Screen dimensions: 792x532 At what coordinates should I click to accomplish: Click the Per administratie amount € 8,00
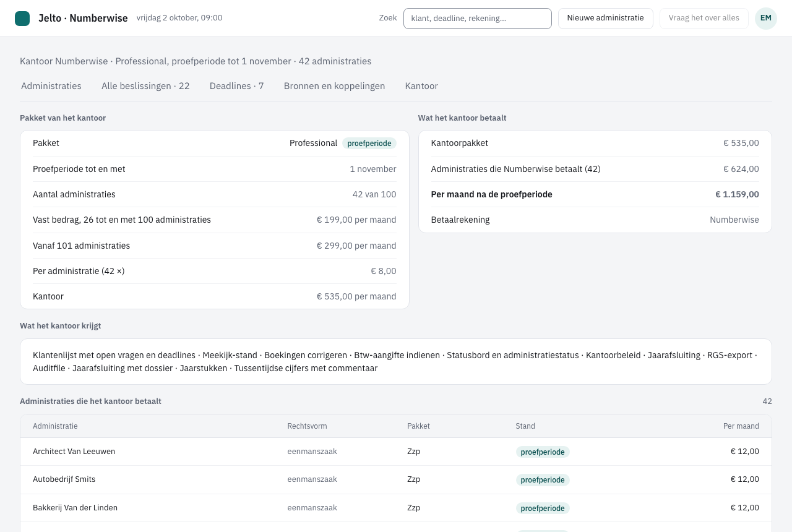click(384, 271)
